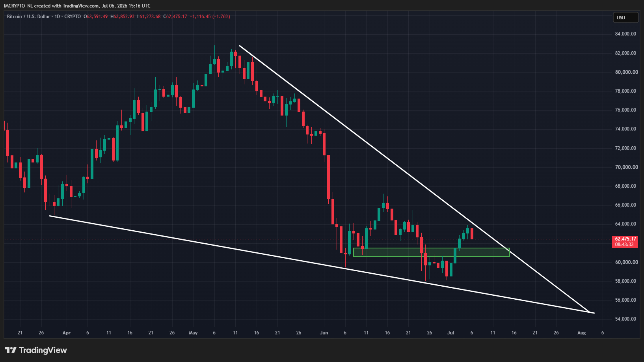Viewport: 644px width, 362px height.
Task: Select the green support zone rectangle
Action: click(432, 252)
